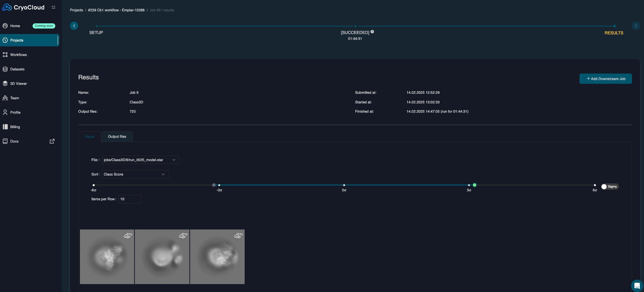
Task: Open the chat support widget
Action: (x=637, y=285)
